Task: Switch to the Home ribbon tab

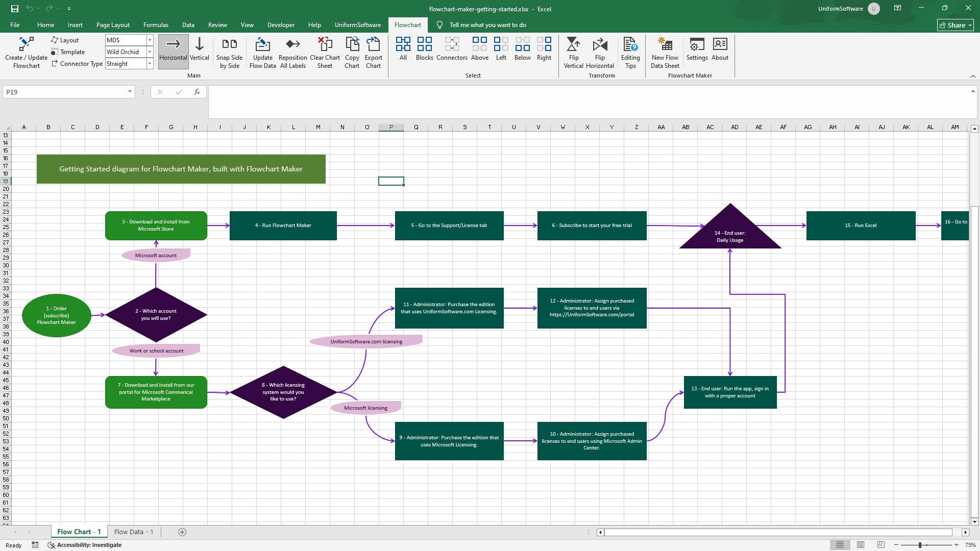Action: (x=45, y=25)
